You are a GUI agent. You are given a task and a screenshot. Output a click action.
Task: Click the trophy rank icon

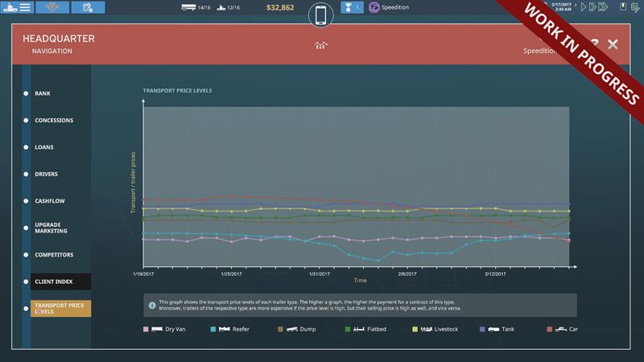tap(350, 8)
